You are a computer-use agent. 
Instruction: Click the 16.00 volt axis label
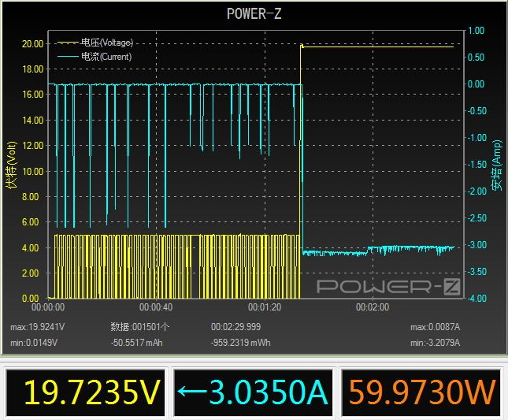[x=32, y=95]
